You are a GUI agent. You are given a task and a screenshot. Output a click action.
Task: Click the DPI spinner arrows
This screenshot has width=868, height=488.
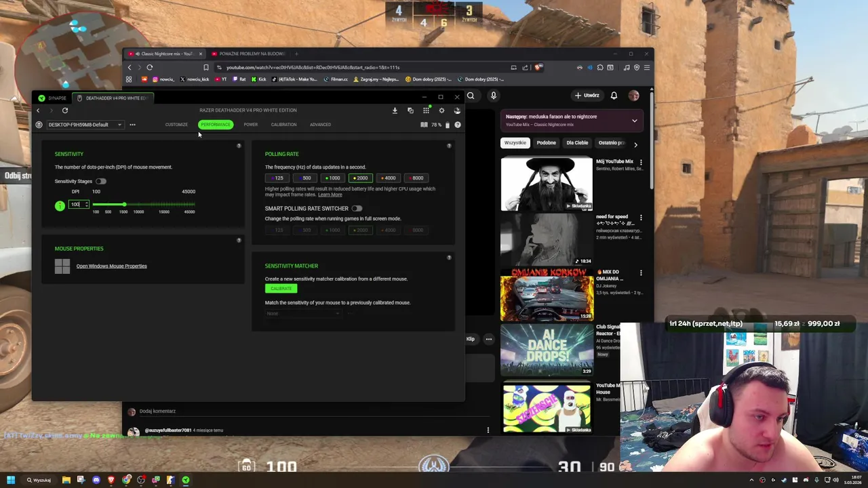coord(86,205)
